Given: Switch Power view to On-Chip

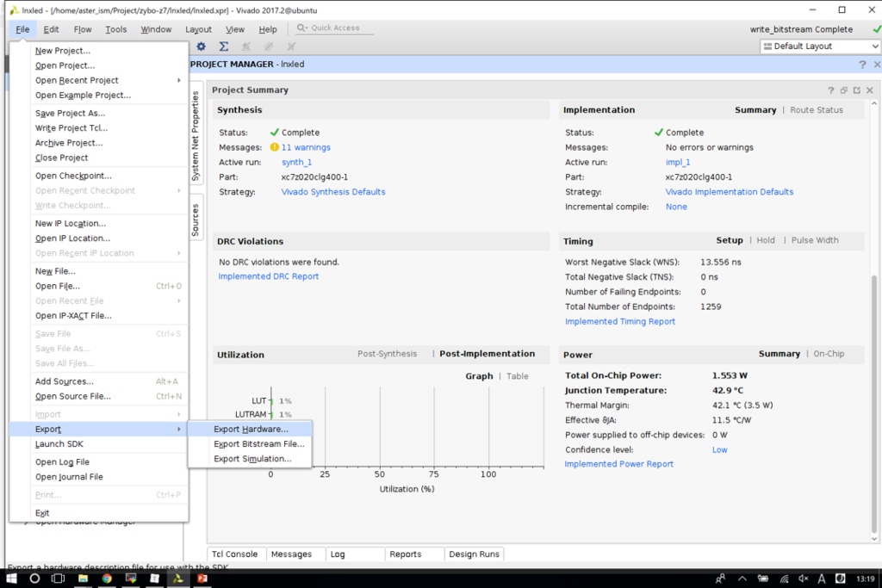Looking at the screenshot, I should point(829,354).
